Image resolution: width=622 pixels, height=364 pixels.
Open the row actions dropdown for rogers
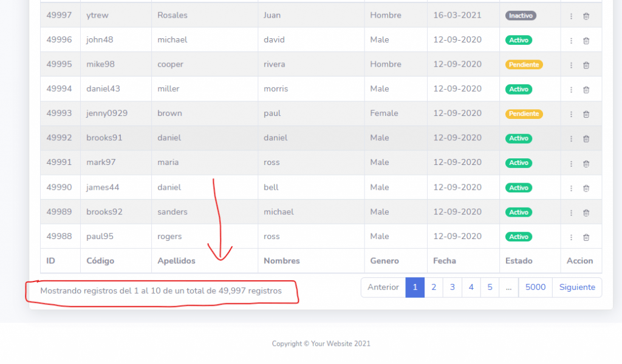click(571, 237)
